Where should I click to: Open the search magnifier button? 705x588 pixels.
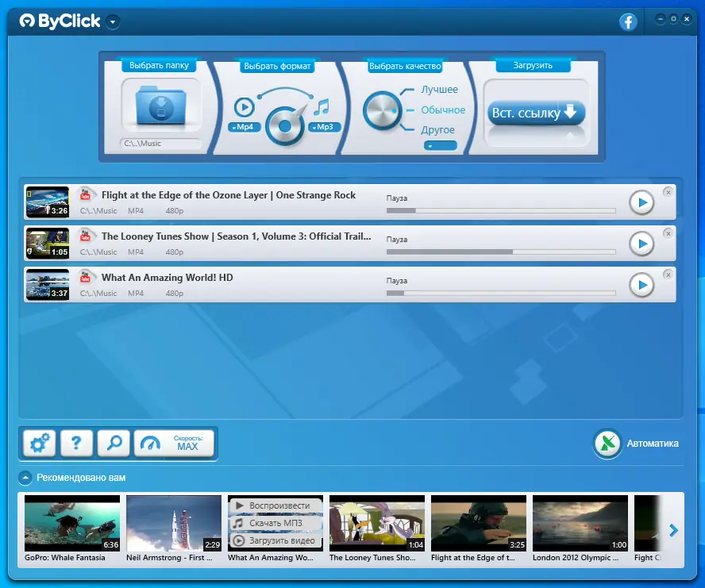[114, 444]
